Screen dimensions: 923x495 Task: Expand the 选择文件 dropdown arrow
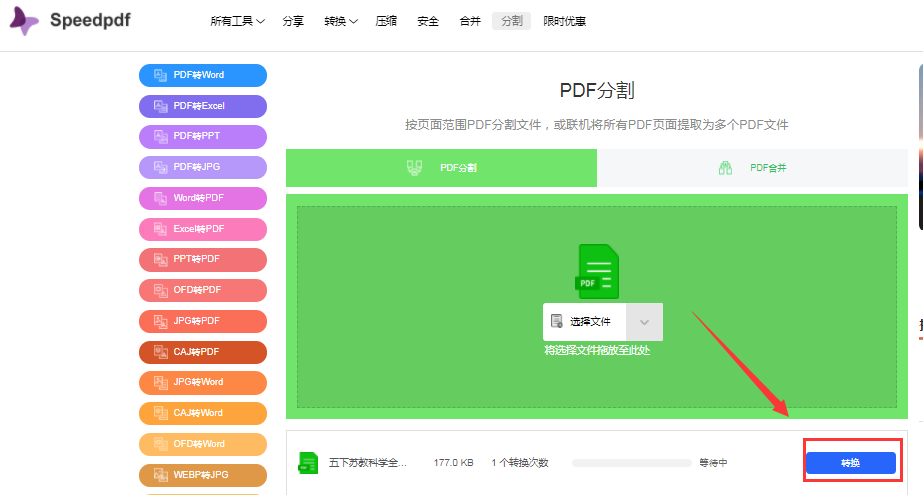pos(645,322)
